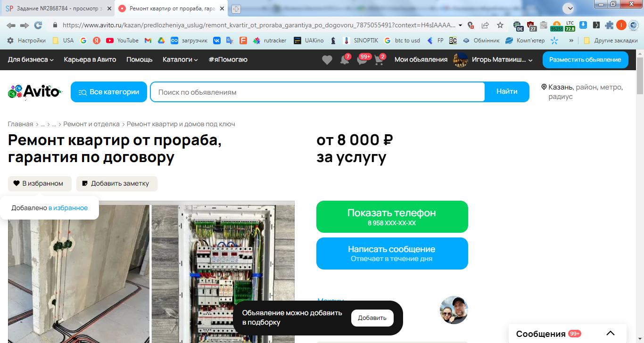The image size is (644, 343).
Task: Open the uBlock shield extension icon
Action: pyautogui.click(x=531, y=25)
